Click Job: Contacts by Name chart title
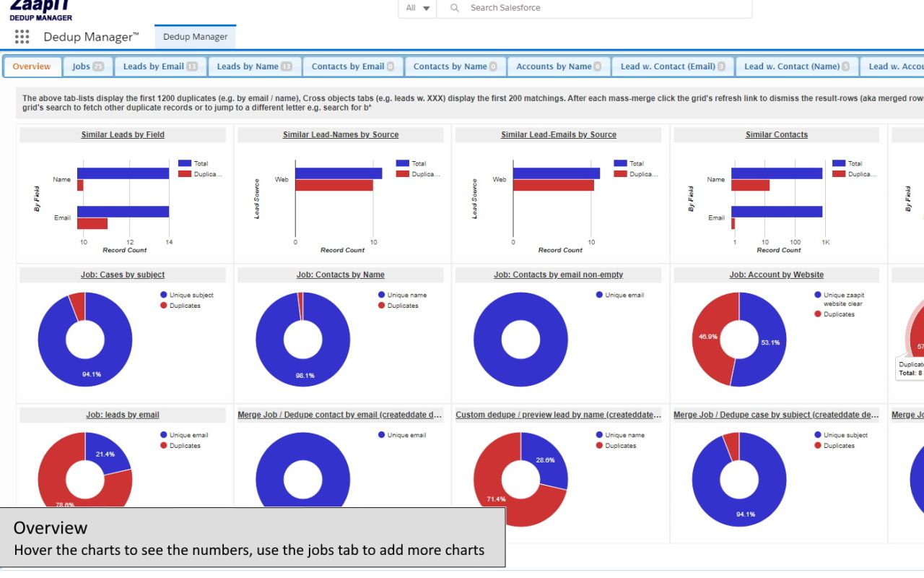This screenshot has width=924, height=578. pyautogui.click(x=340, y=275)
